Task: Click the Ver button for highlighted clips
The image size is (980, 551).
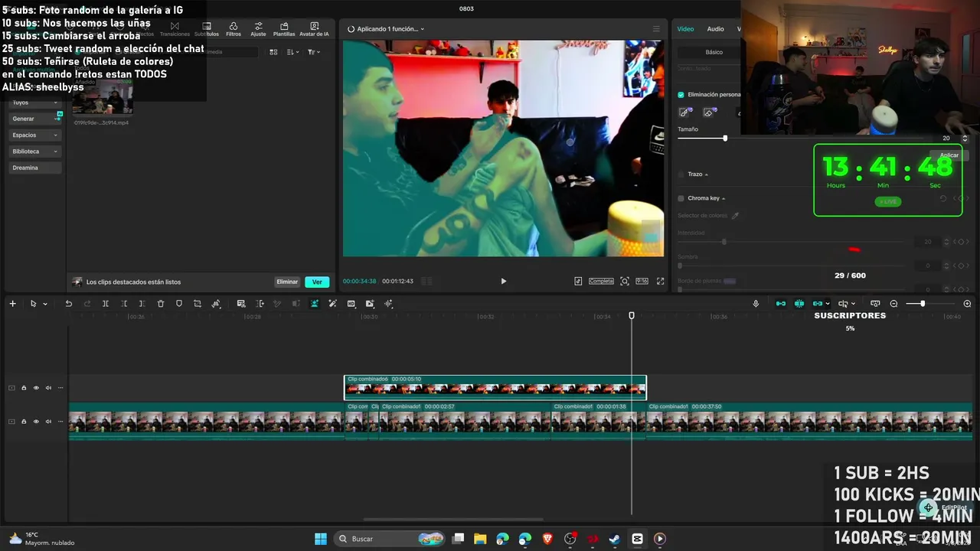Action: [317, 282]
